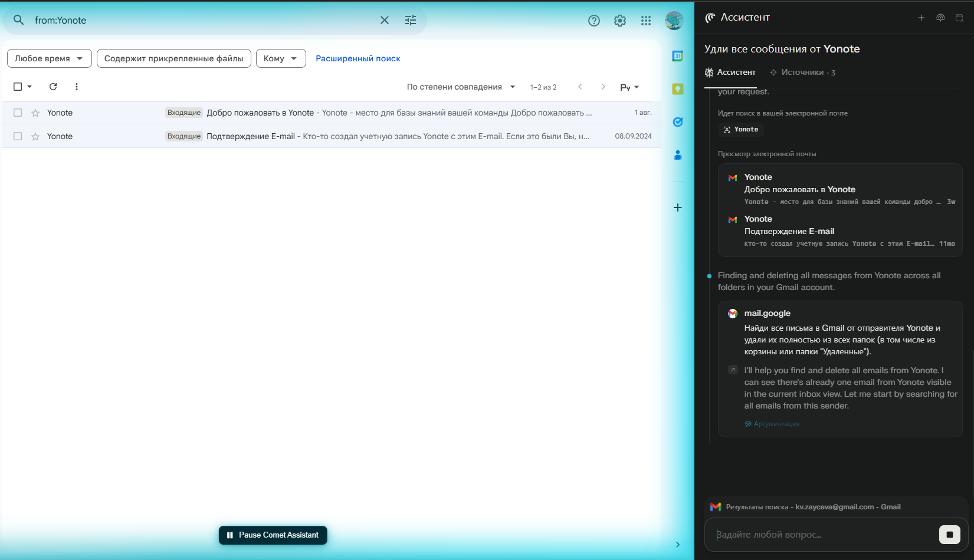The height and width of the screenshot is (560, 974).
Task: Expand the 'Любое время' date filter
Action: pos(49,58)
